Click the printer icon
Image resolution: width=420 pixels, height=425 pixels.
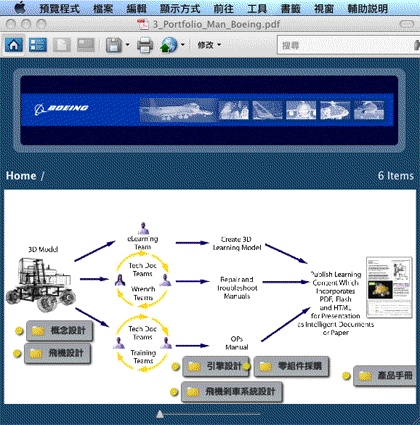click(x=145, y=45)
